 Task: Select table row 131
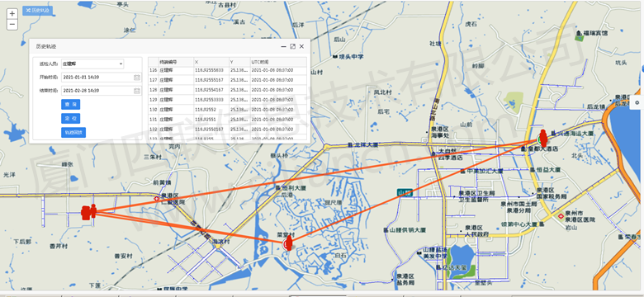(227, 119)
